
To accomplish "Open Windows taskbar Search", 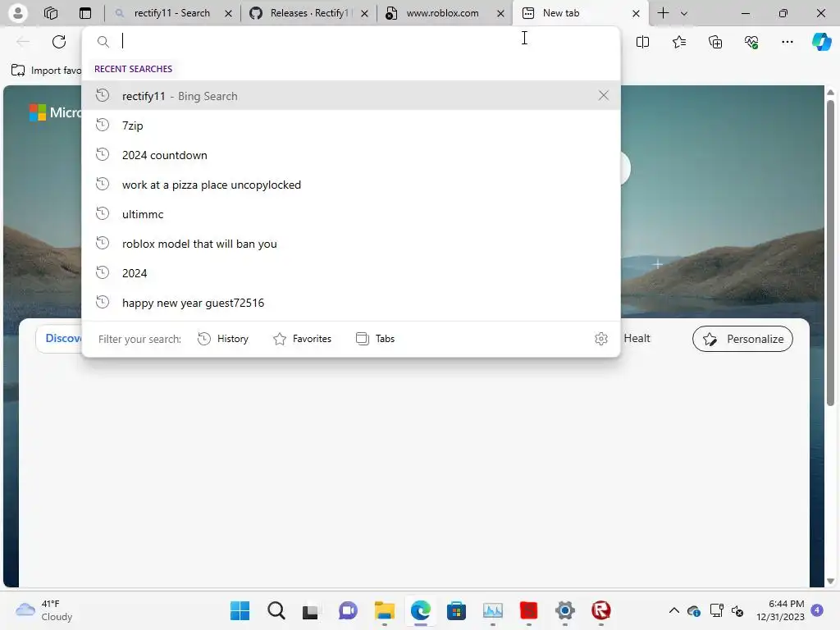I will [x=276, y=610].
